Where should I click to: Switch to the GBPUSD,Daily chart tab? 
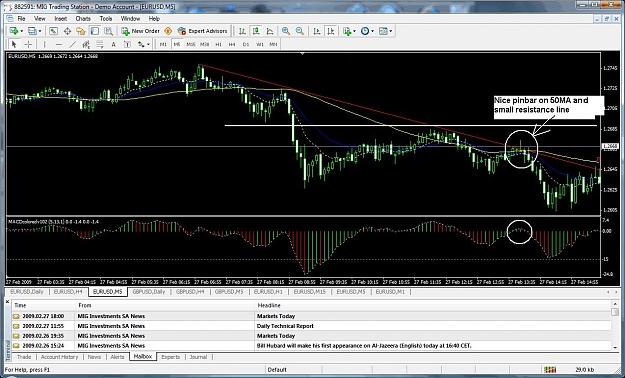pos(148,292)
